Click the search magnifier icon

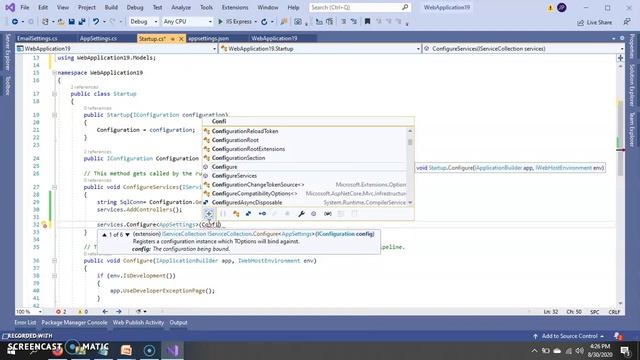(405, 7)
